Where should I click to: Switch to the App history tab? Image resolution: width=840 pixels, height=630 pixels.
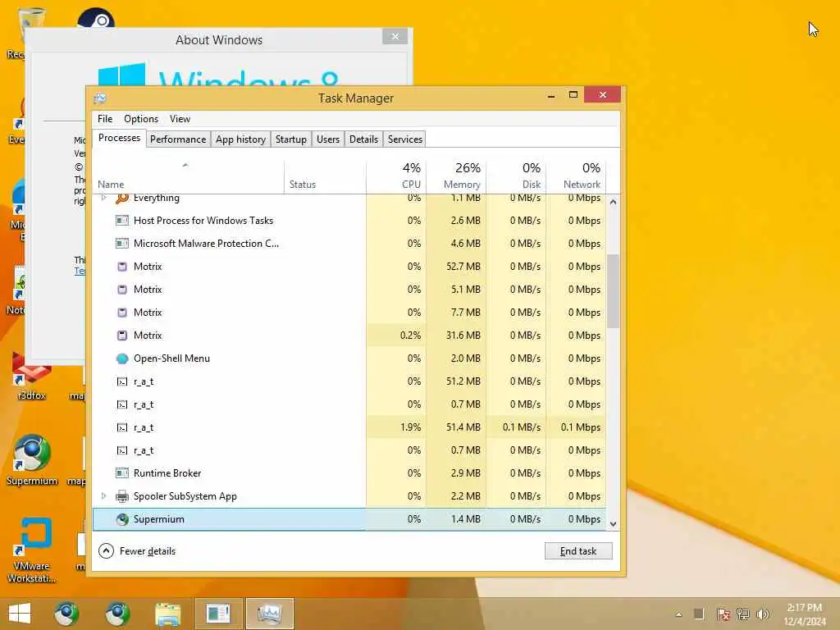pyautogui.click(x=240, y=139)
